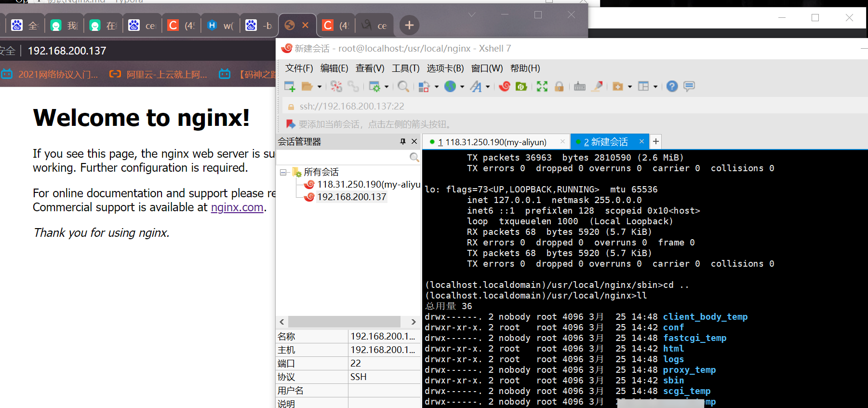Image resolution: width=868 pixels, height=408 pixels.
Task: Close the active browser tab
Action: pyautogui.click(x=305, y=25)
